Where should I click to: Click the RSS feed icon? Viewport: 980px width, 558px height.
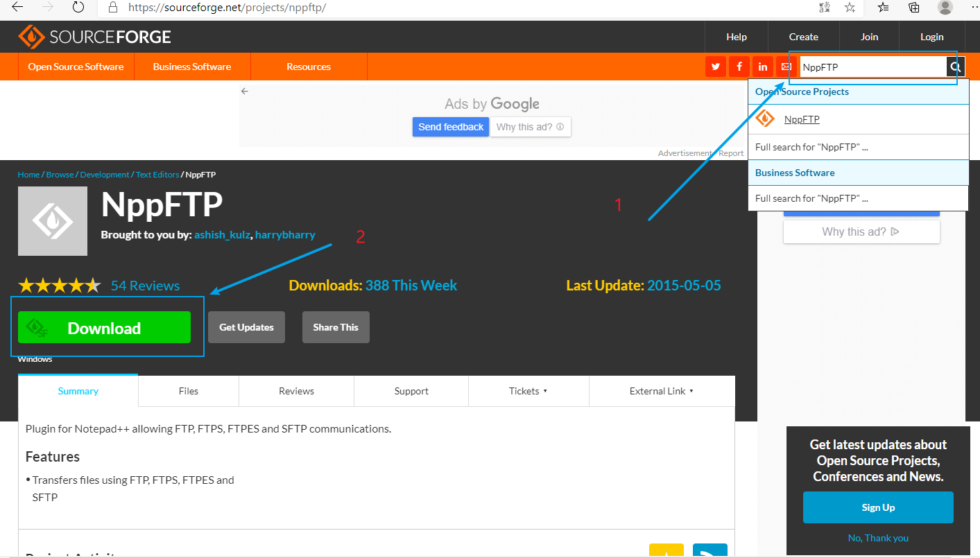pyautogui.click(x=710, y=551)
